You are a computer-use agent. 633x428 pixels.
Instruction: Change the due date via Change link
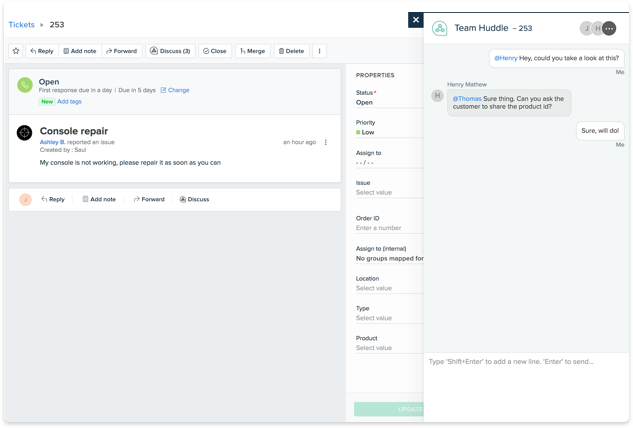tap(175, 90)
